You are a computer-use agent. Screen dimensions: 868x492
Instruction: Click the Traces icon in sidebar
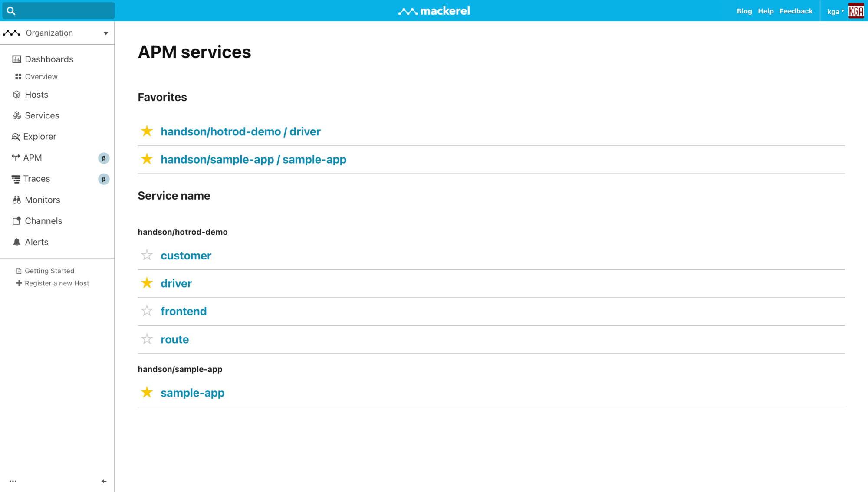coord(16,179)
